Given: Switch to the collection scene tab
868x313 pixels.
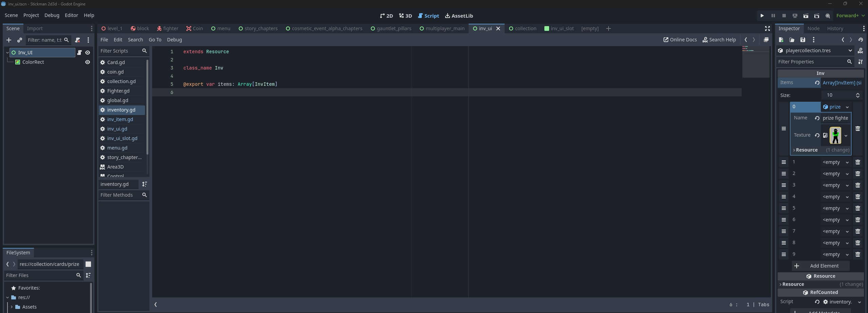Looking at the screenshot, I should pyautogui.click(x=522, y=28).
